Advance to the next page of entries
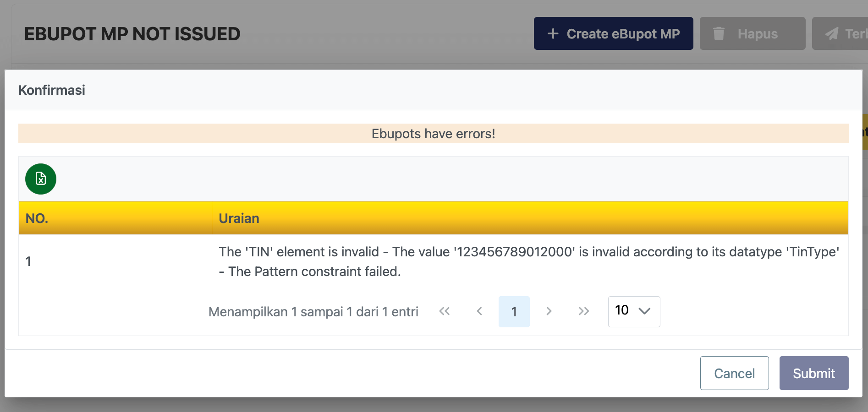Viewport: 868px width, 412px height. (549, 311)
